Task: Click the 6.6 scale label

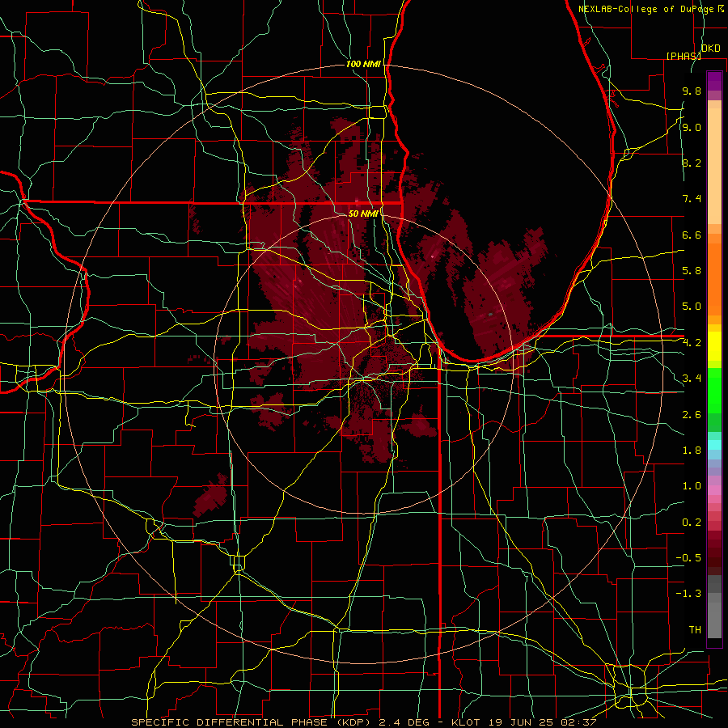Action: (x=692, y=235)
